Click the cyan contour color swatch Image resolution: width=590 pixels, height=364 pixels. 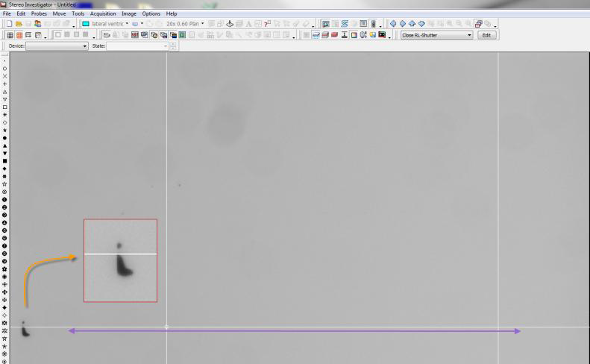pyautogui.click(x=85, y=24)
